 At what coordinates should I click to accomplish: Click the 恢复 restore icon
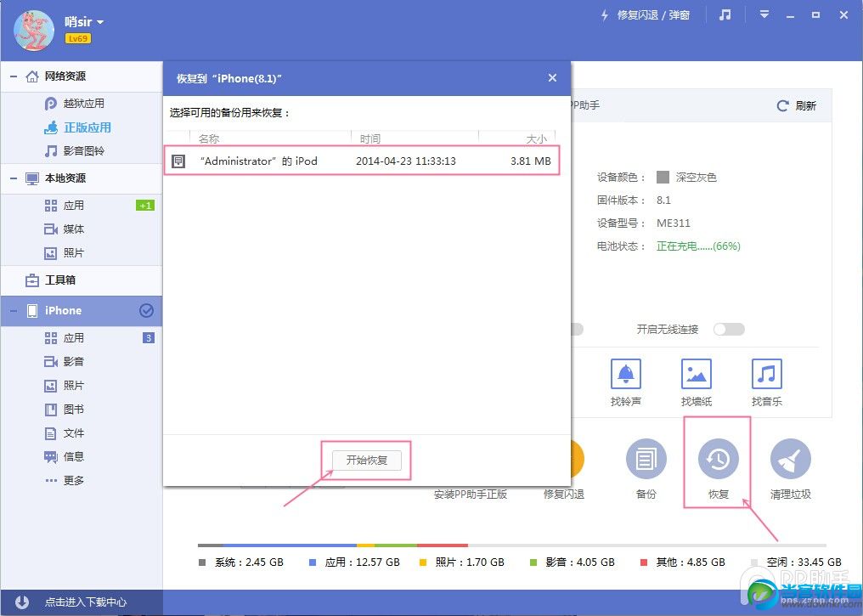click(719, 459)
